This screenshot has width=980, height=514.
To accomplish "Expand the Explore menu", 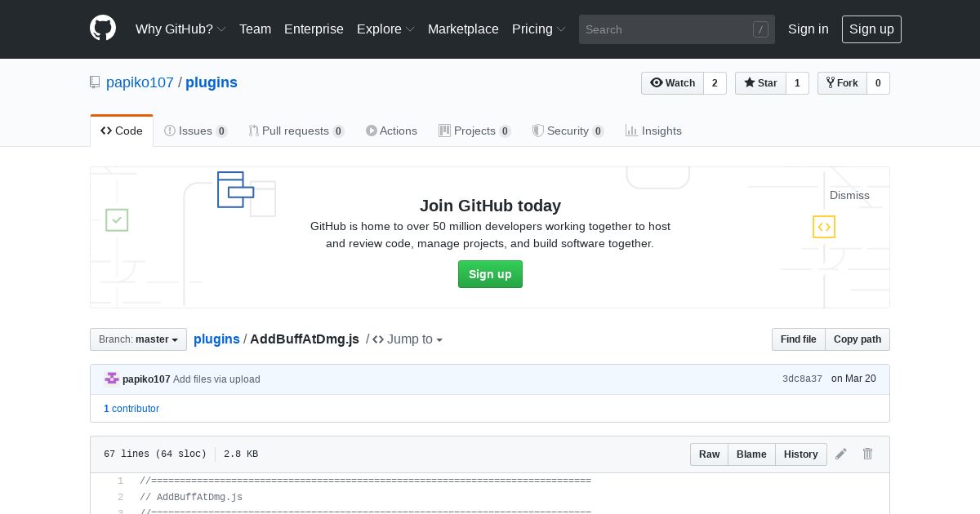I will 385,29.
